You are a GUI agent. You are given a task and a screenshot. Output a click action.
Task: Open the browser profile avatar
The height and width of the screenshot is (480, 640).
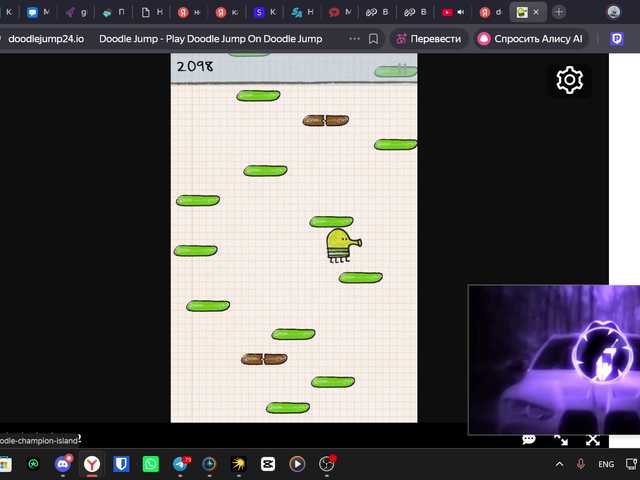point(613,12)
